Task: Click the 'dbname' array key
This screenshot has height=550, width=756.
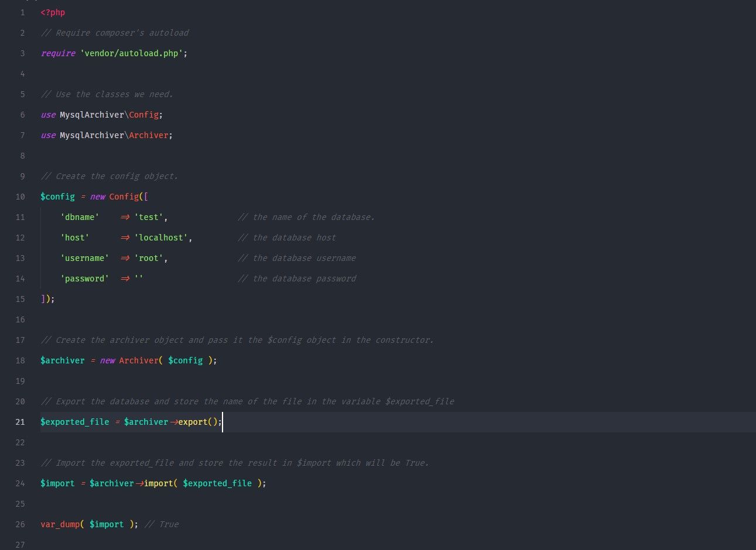Action: coord(80,217)
